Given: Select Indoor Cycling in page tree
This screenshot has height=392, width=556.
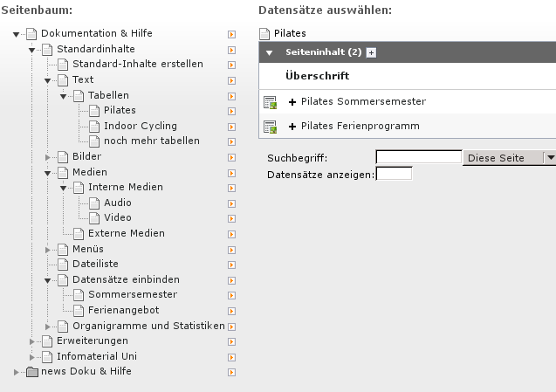Looking at the screenshot, I should coord(140,126).
